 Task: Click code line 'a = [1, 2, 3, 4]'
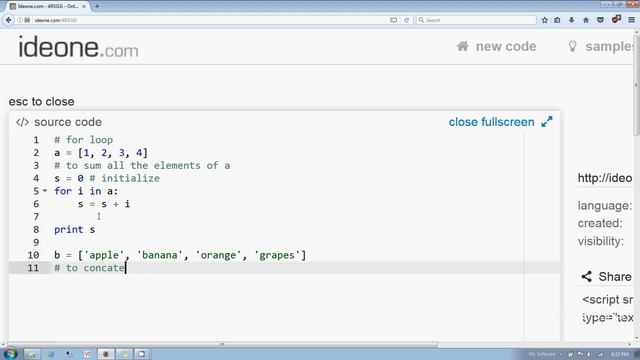point(101,153)
